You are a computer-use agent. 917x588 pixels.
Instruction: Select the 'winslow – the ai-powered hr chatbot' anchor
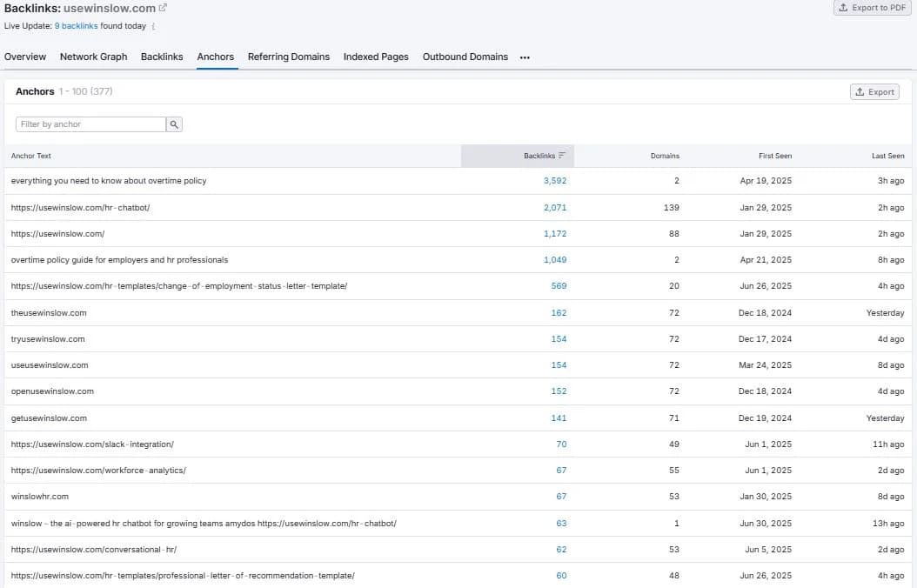pyautogui.click(x=204, y=523)
